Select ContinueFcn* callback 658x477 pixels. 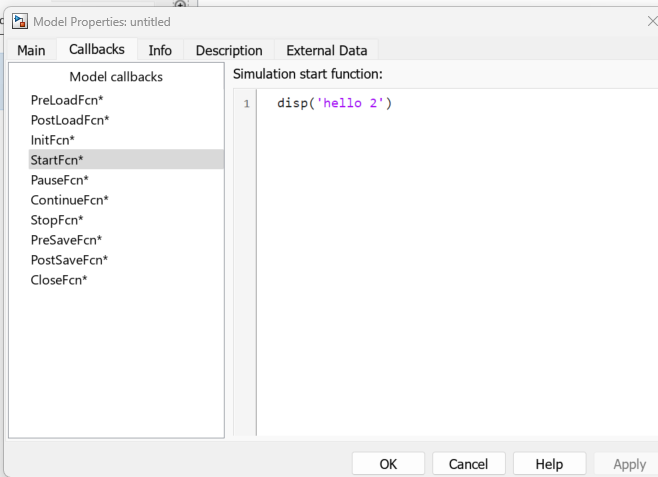(70, 200)
